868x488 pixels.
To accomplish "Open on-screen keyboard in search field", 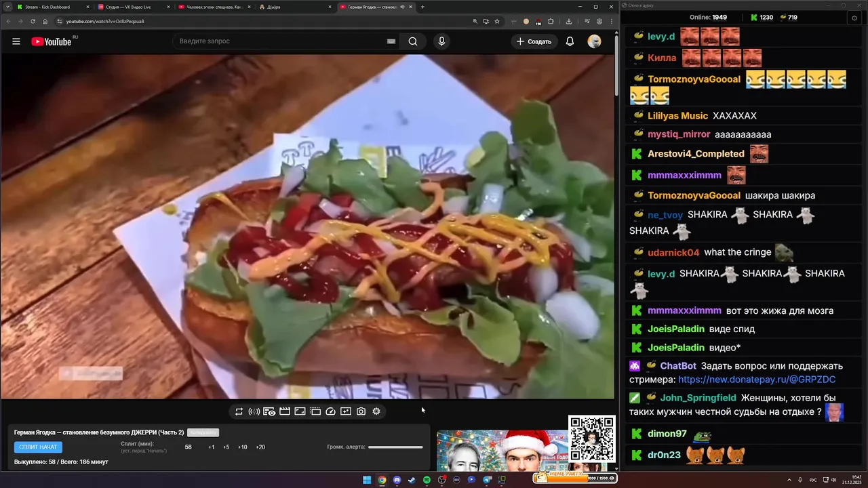I will click(391, 41).
